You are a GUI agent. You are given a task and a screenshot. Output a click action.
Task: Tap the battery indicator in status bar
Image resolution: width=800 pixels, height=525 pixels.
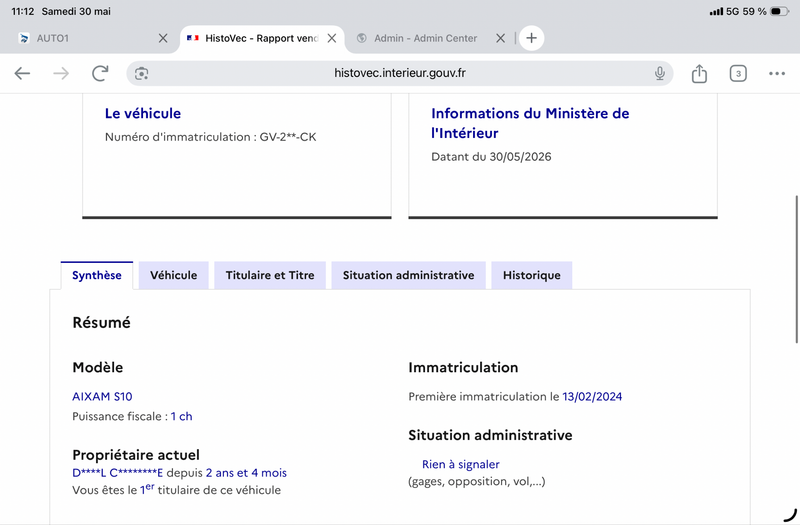click(x=780, y=11)
